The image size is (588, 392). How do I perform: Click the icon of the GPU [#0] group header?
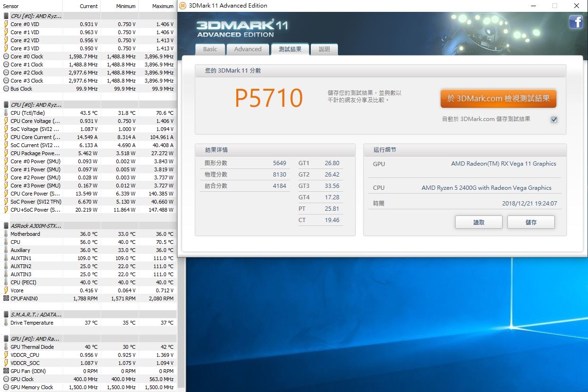(6, 339)
